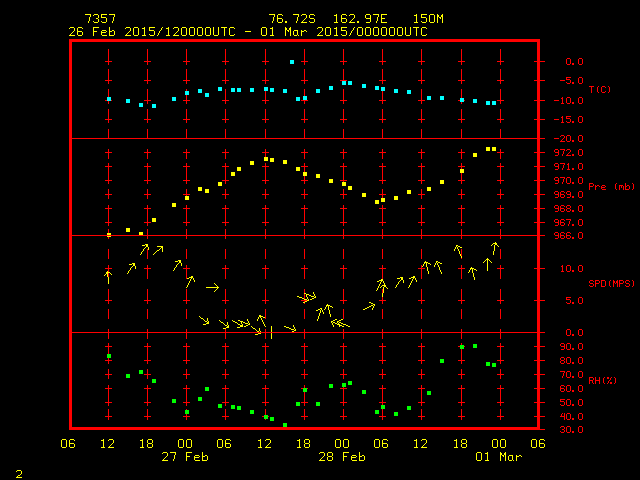
Task: Click the T(C) temperature axis label
Action: point(600,89)
